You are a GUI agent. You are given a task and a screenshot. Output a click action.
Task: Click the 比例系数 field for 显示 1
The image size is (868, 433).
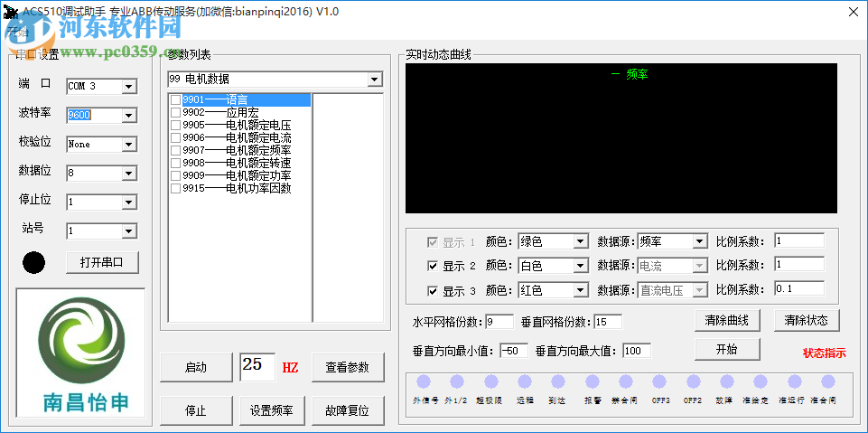pyautogui.click(x=799, y=240)
